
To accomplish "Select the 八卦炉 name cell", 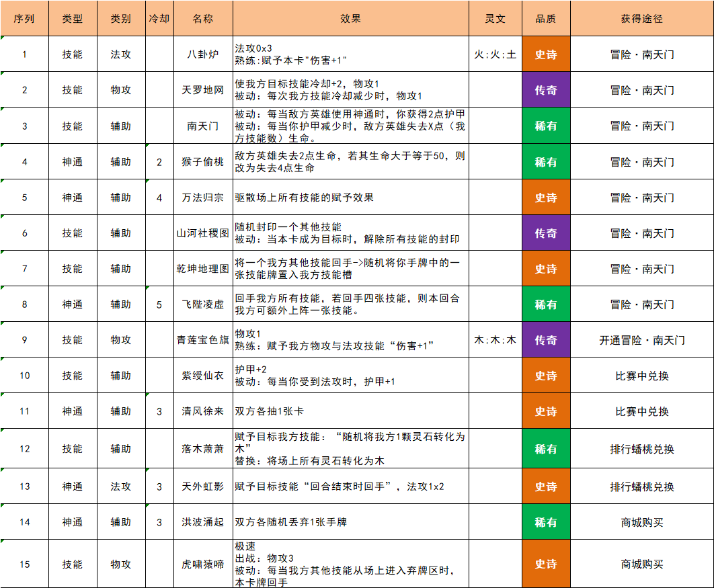I will click(203, 54).
